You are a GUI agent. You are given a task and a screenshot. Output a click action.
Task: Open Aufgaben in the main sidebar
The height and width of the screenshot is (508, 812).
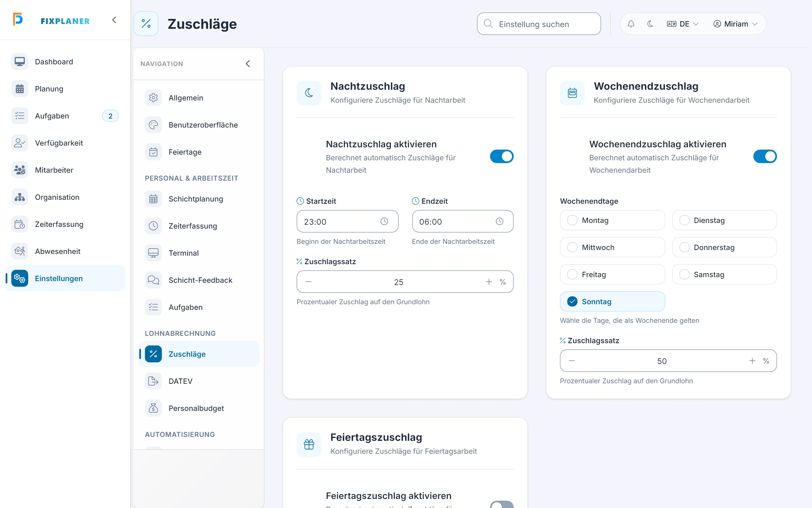coord(65,116)
